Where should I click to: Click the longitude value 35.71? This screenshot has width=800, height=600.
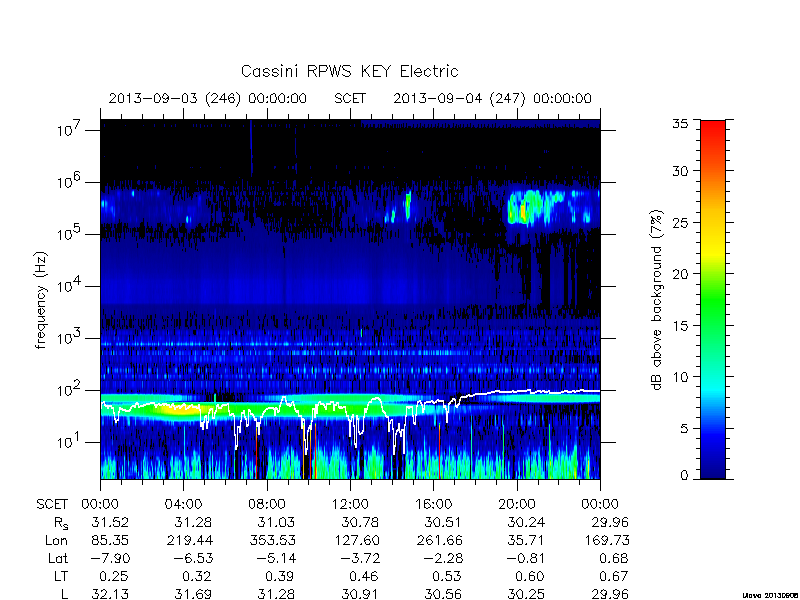[526, 540]
